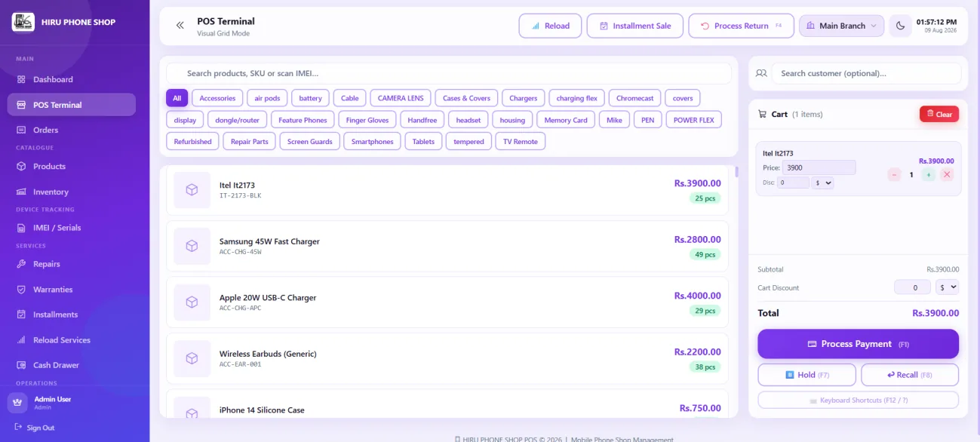
Task: Click Rs.4000.00 price of Apple charger
Action: 697,296
